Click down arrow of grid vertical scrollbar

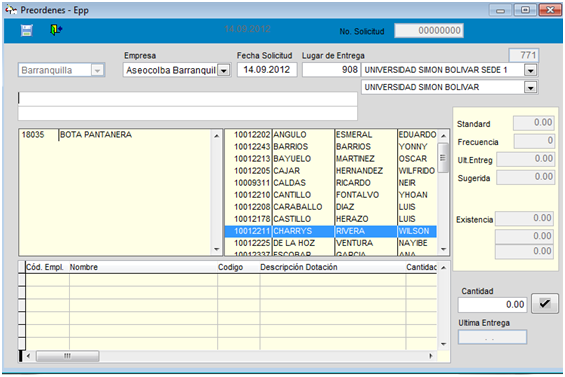tap(443, 344)
